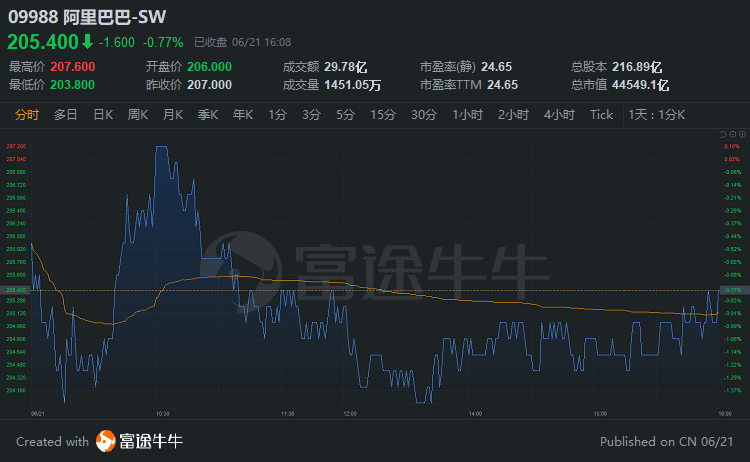Select the 15分 interval tab
Image resolution: width=750 pixels, height=462 pixels.
[383, 115]
